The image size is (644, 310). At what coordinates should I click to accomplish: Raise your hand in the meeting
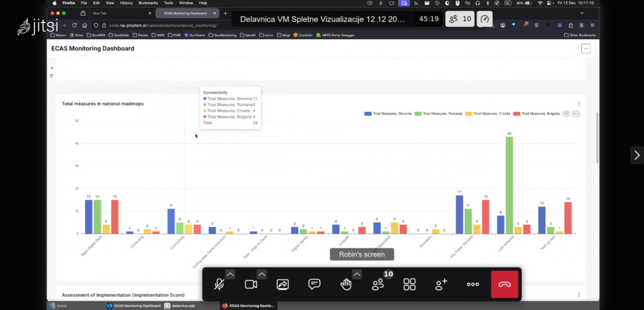coord(346,284)
